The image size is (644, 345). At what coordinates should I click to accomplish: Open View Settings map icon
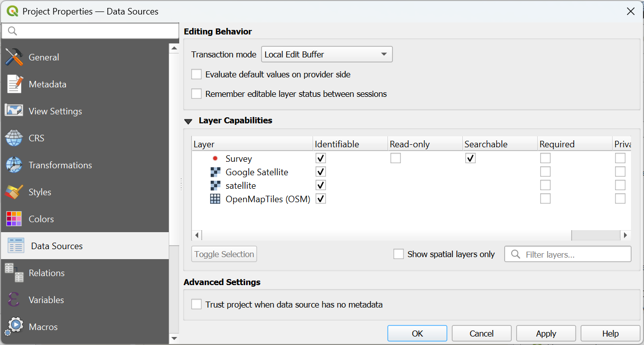pos(14,111)
